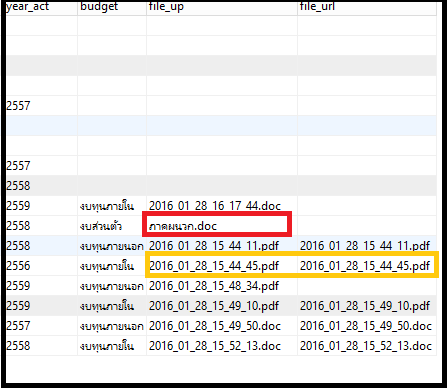Select budget งบทุนภายนอก in the 15_48_34.pdf row
Screen dimensions: 447x389
pyautogui.click(x=111, y=286)
